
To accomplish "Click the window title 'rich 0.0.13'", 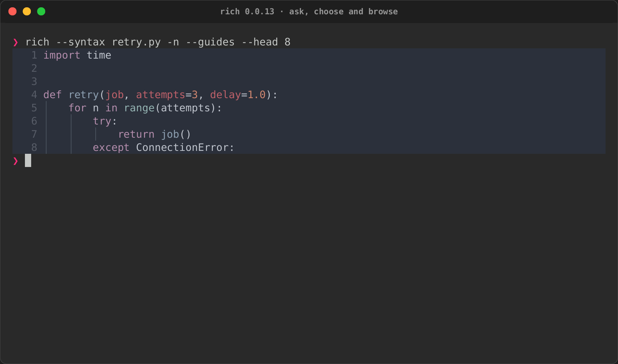I will point(247,12).
